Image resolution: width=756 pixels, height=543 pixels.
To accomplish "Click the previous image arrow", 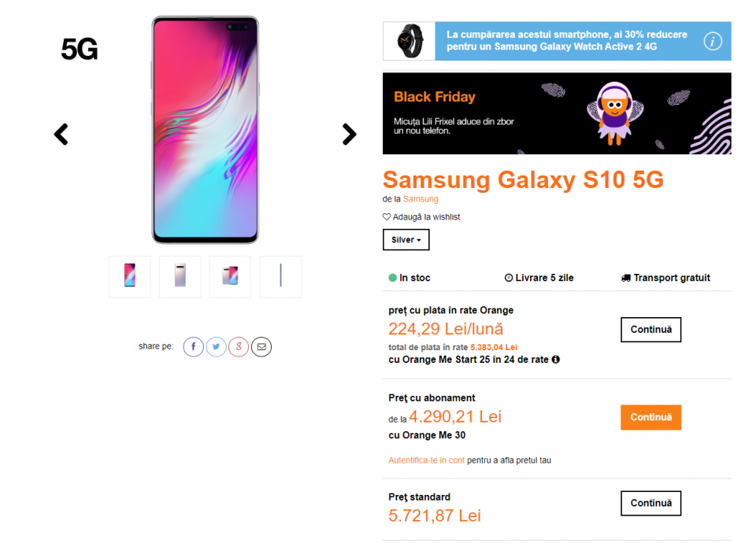I will pyautogui.click(x=61, y=135).
